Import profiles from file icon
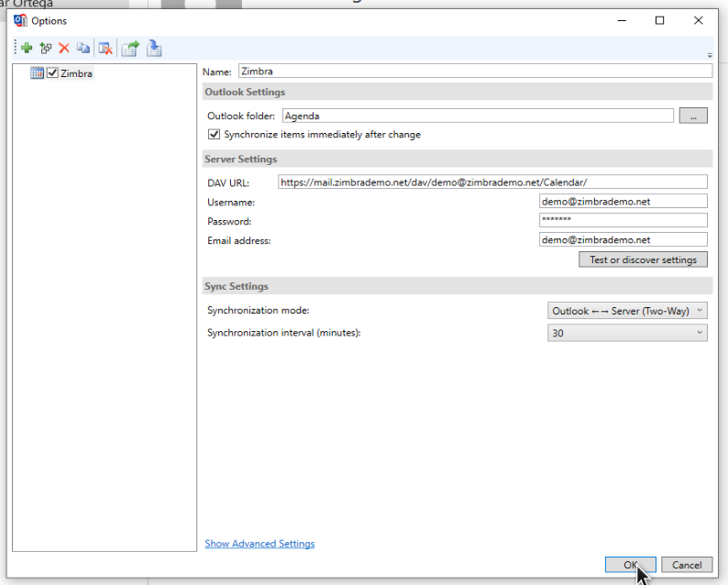The height and width of the screenshot is (585, 728). pos(154,49)
